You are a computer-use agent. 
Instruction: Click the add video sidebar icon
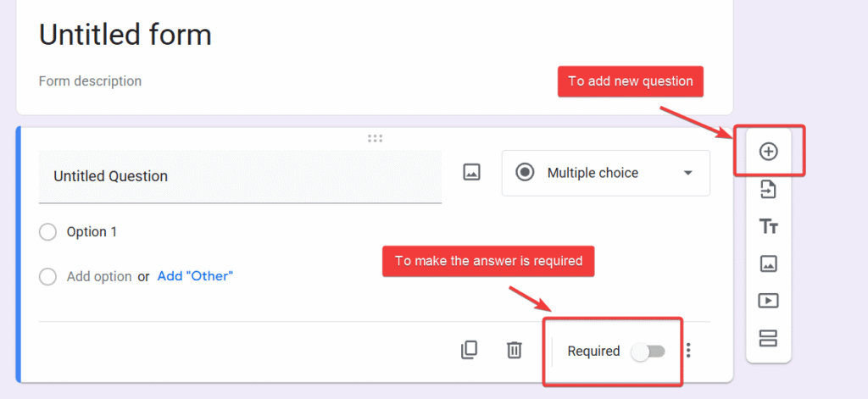[x=768, y=301]
